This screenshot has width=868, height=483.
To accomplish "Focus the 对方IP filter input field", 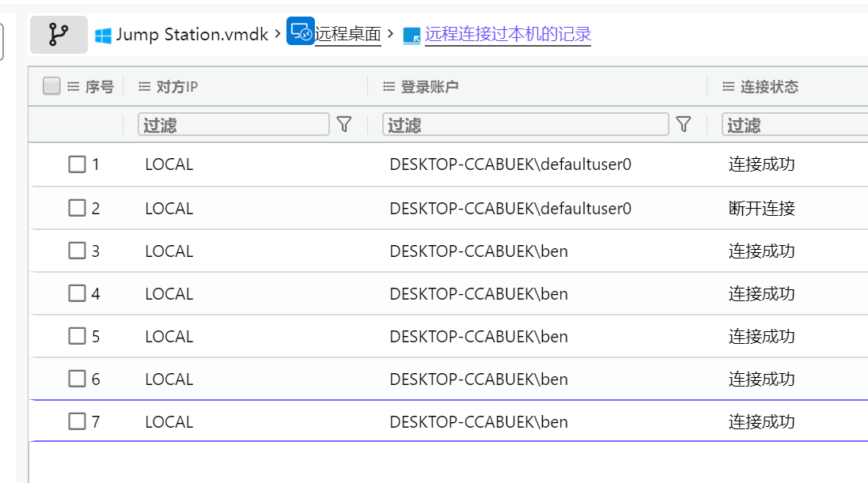I will pos(233,124).
